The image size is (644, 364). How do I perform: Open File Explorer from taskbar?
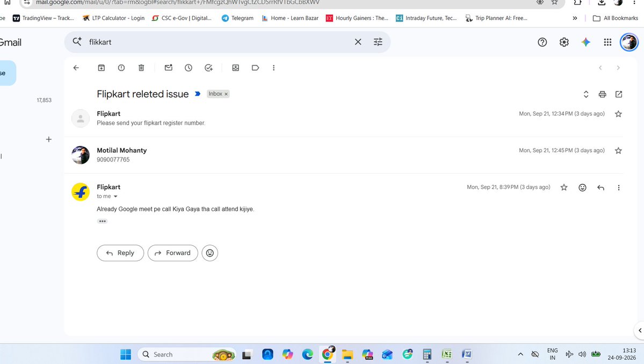[x=348, y=354]
